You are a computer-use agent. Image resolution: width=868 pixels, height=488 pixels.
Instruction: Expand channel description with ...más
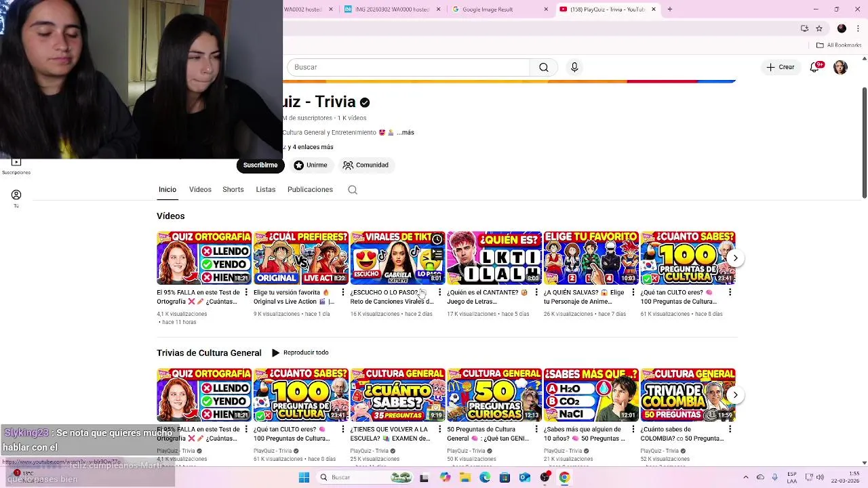[x=406, y=132]
